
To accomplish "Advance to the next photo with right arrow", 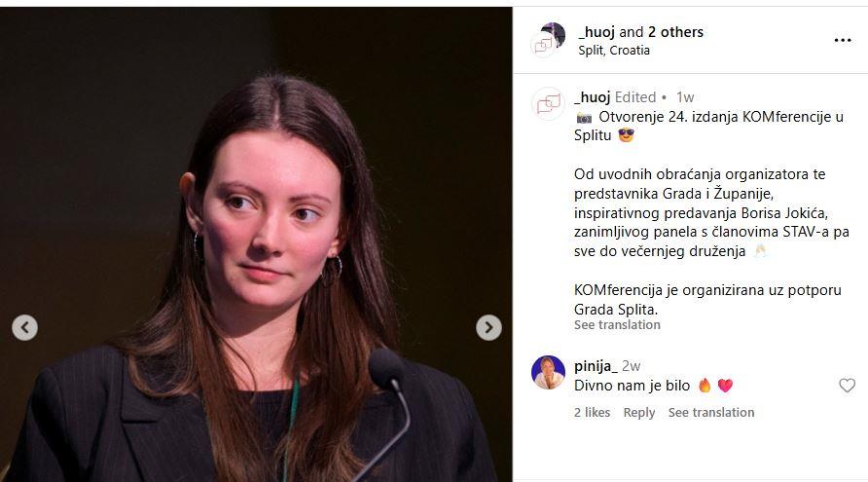I will tap(488, 327).
